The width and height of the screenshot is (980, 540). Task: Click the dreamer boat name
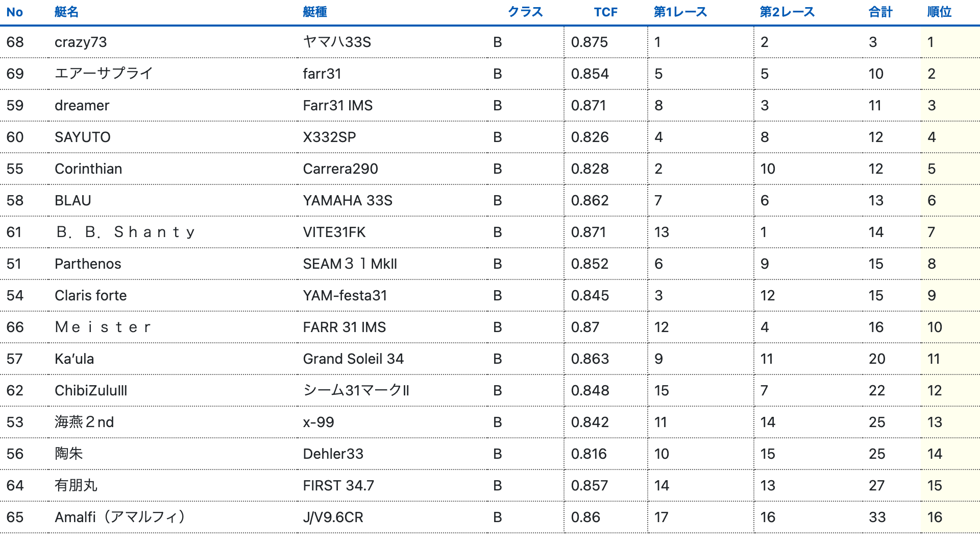click(x=82, y=105)
